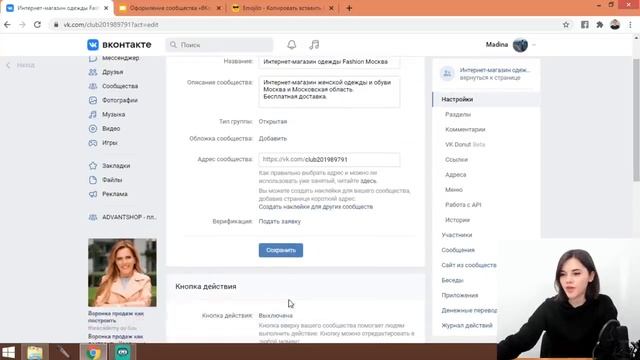
Task: Click the VKontakte logo
Action: (x=119, y=44)
